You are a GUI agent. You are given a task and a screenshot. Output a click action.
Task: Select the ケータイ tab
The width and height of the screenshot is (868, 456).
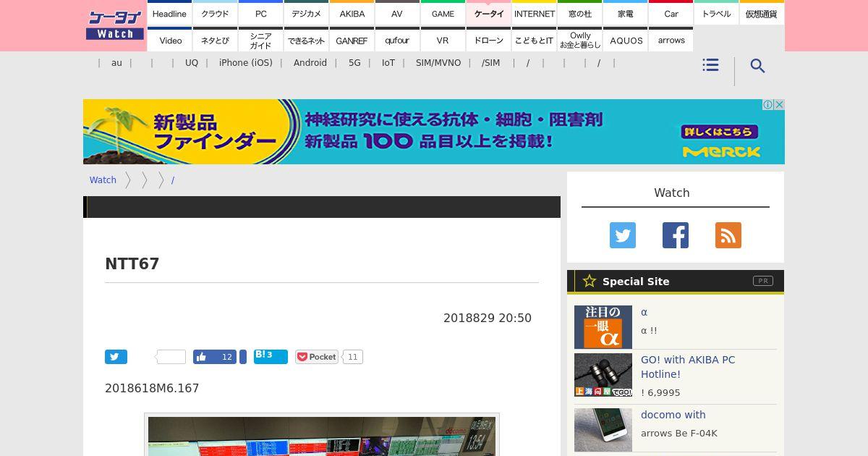(489, 14)
